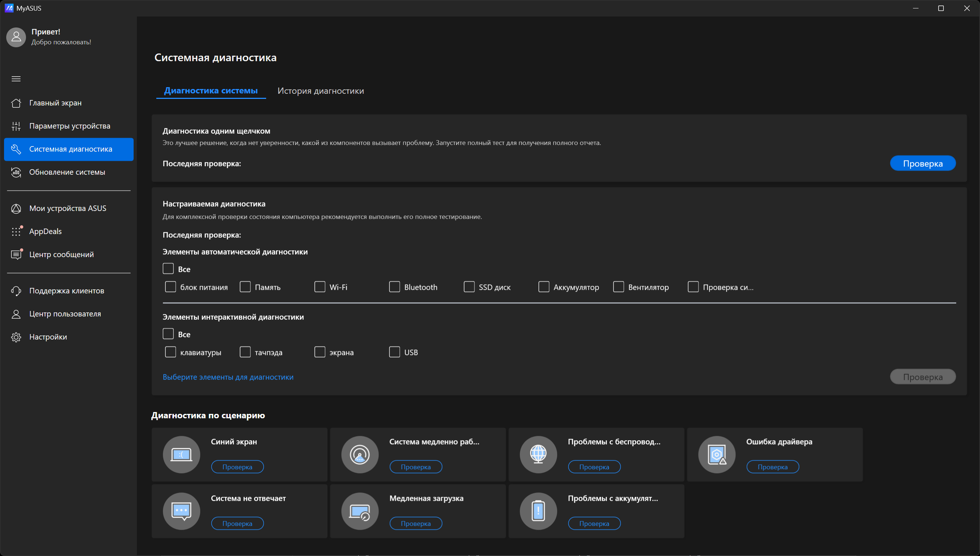The height and width of the screenshot is (556, 980).
Task: Click the globe icon for wireless problems
Action: 538,455
